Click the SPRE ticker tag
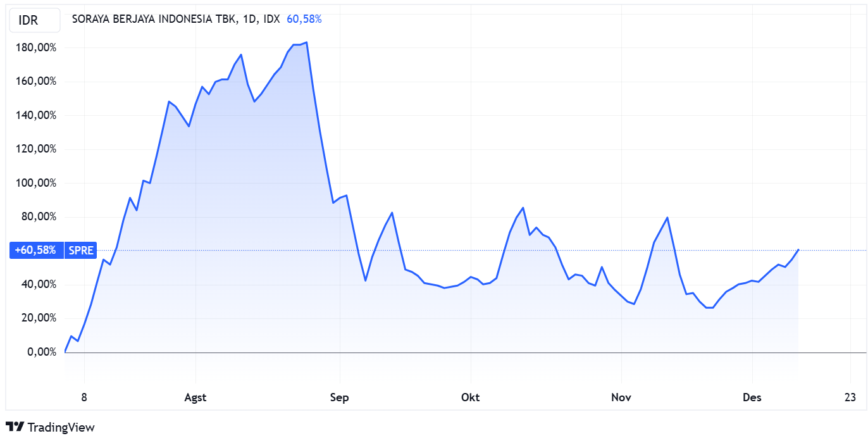Screen dimensions: 868x443 coord(81,251)
